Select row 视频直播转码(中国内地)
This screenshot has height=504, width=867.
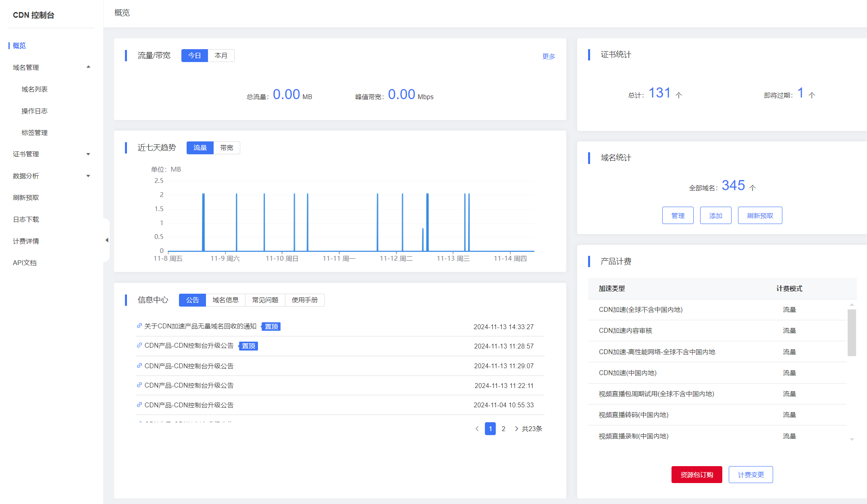pos(717,415)
